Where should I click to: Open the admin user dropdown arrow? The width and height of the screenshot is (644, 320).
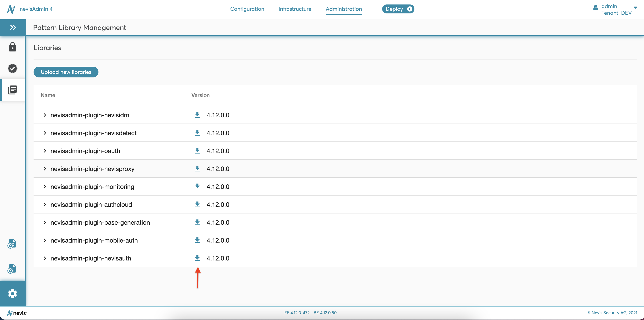635,8
